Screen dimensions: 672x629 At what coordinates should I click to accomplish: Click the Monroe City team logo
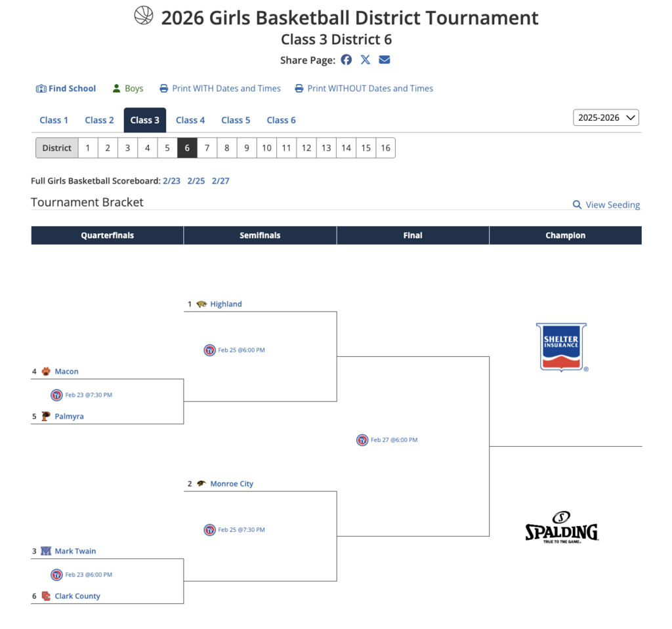click(201, 484)
